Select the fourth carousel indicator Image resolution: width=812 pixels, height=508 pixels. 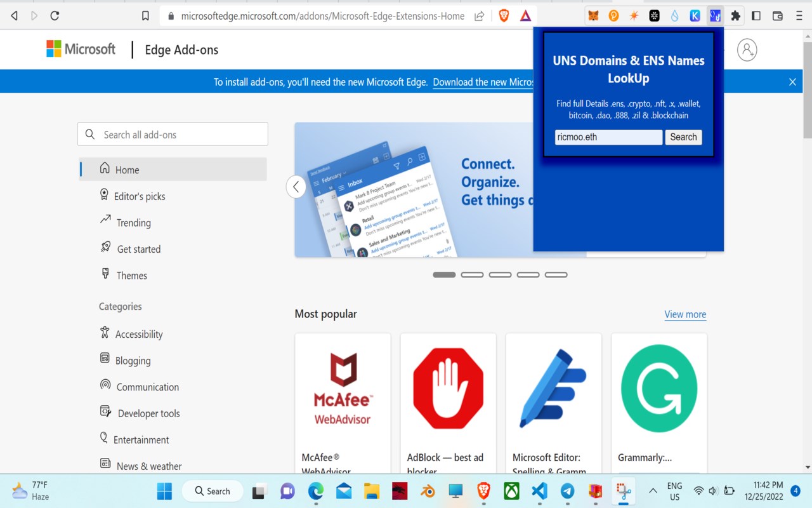pyautogui.click(x=528, y=274)
